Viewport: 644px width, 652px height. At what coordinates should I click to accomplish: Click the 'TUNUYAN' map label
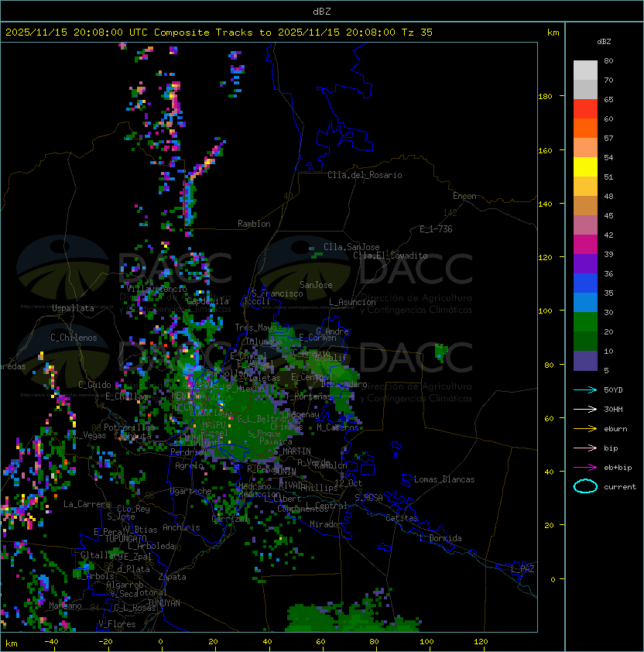164,603
